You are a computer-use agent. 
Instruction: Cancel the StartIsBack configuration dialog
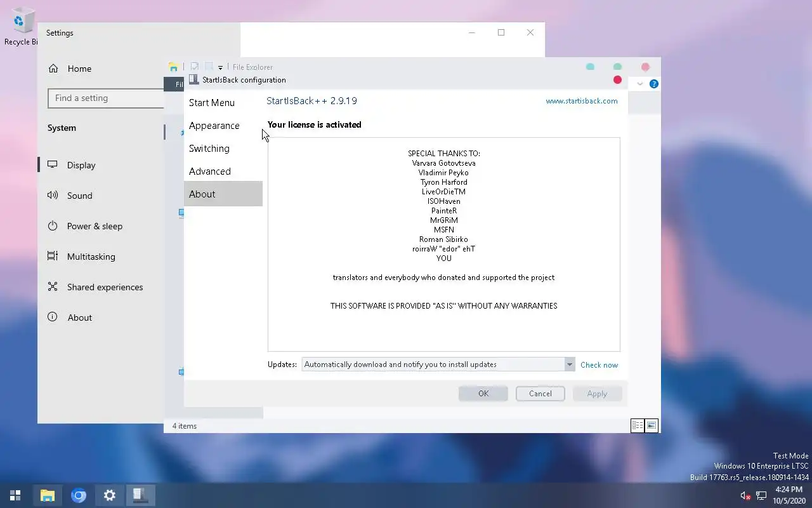(540, 394)
